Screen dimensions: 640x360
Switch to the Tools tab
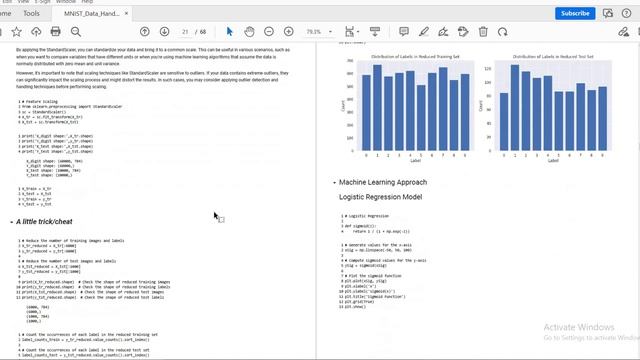click(x=31, y=13)
